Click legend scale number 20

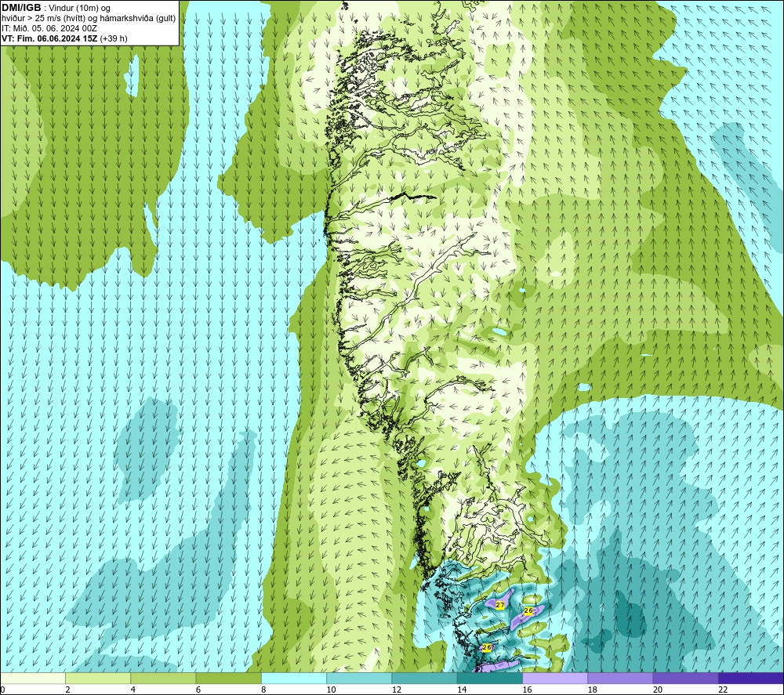(x=658, y=690)
